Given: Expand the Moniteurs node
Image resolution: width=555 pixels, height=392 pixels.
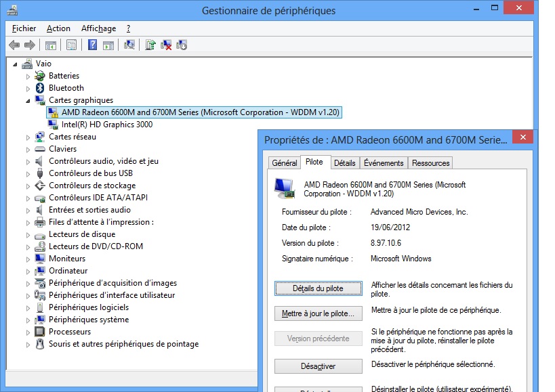Looking at the screenshot, I should pos(28,259).
